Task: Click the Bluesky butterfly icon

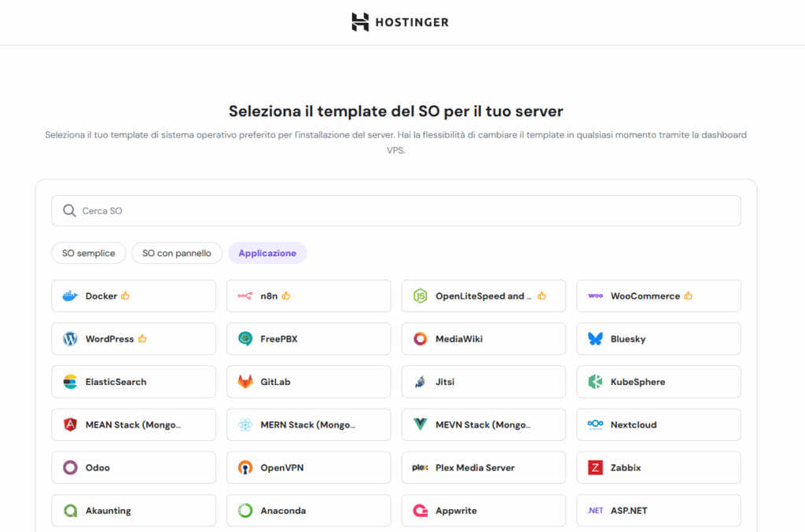Action: click(596, 339)
